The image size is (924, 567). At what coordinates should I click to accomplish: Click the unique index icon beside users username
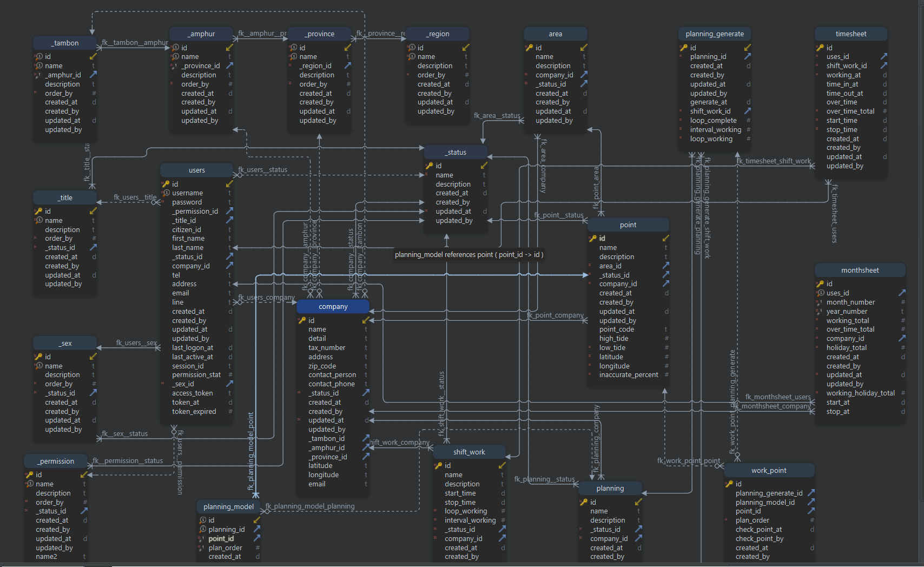(167, 193)
